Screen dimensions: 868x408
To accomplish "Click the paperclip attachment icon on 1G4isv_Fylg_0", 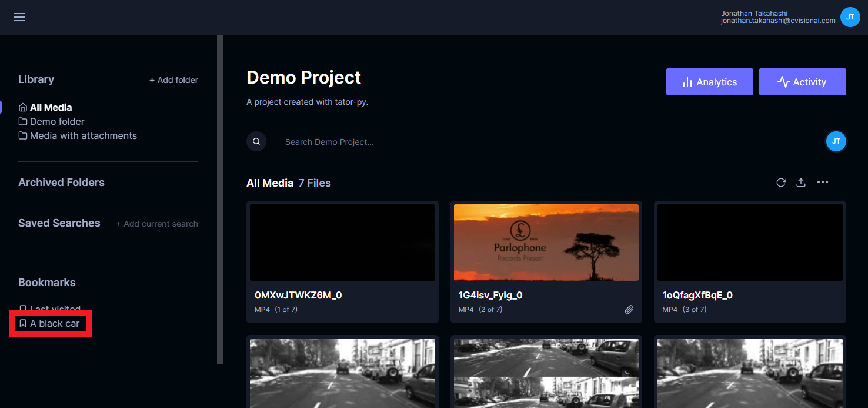I will (629, 309).
